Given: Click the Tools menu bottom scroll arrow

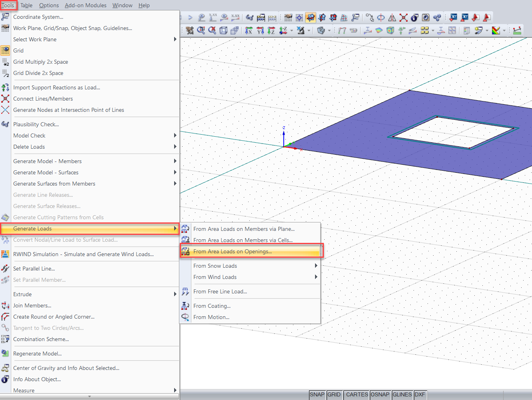Looking at the screenshot, I should pyautogui.click(x=90, y=396).
